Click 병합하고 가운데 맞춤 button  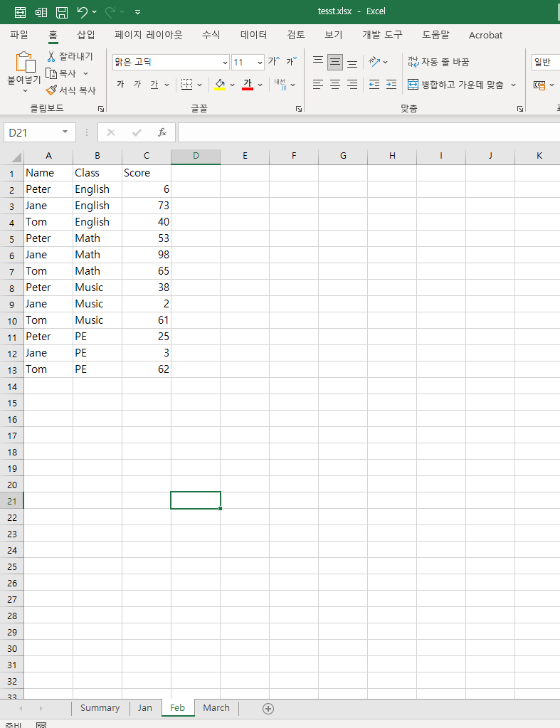tap(455, 85)
